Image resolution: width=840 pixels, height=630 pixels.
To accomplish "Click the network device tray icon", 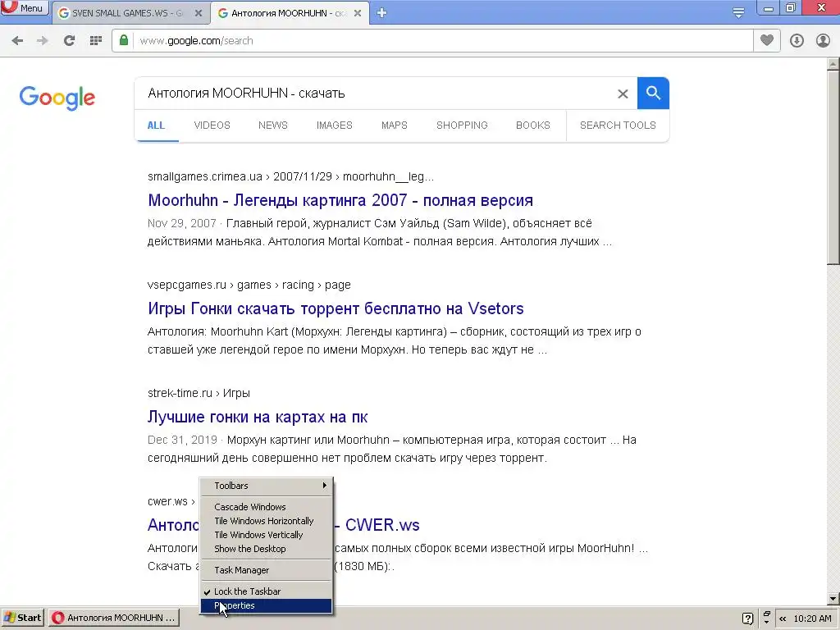I will pos(767,618).
